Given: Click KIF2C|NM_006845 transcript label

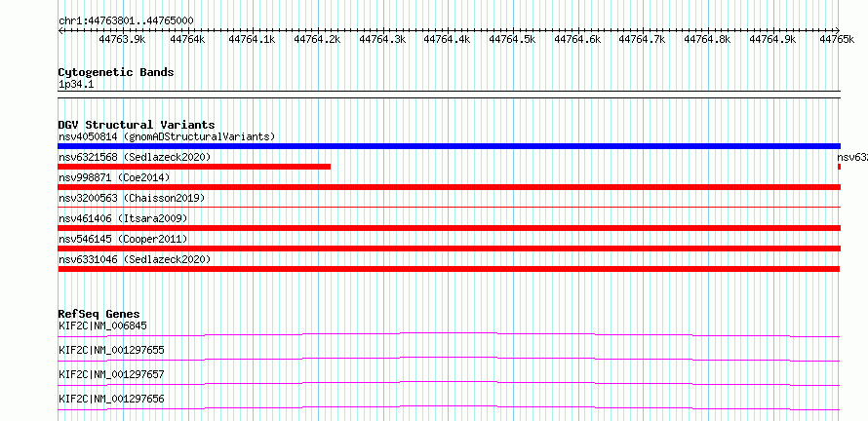Looking at the screenshot, I should click(103, 325).
